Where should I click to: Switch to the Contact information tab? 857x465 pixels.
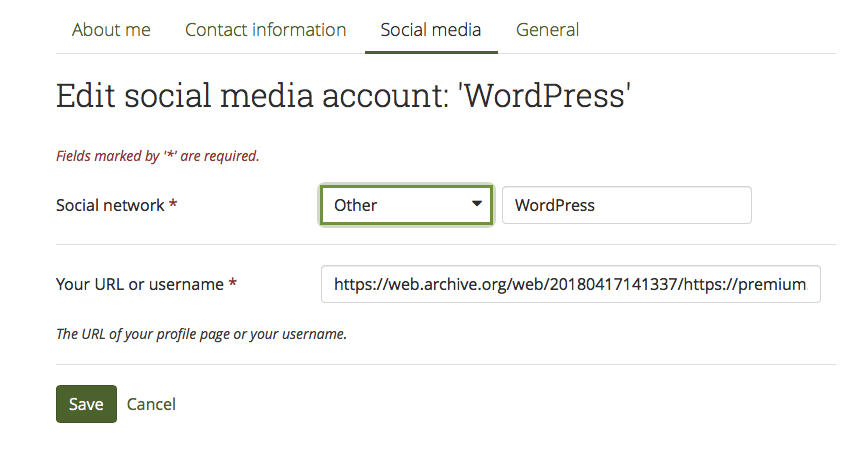click(x=265, y=30)
